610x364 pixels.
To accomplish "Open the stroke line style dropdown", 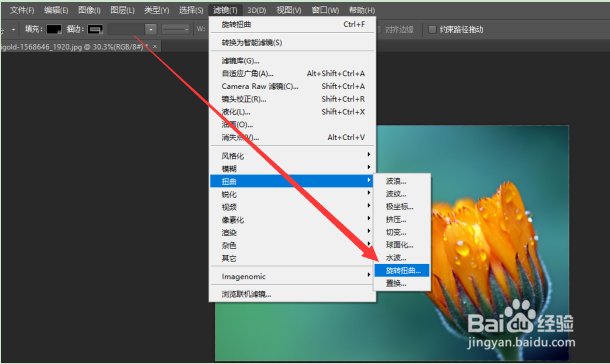I will click(x=175, y=29).
